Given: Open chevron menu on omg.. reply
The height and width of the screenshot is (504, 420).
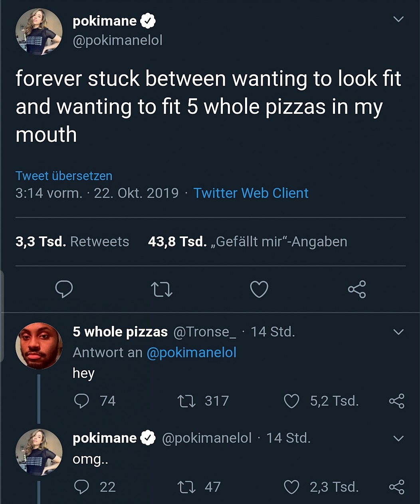Looking at the screenshot, I should click(x=398, y=439).
